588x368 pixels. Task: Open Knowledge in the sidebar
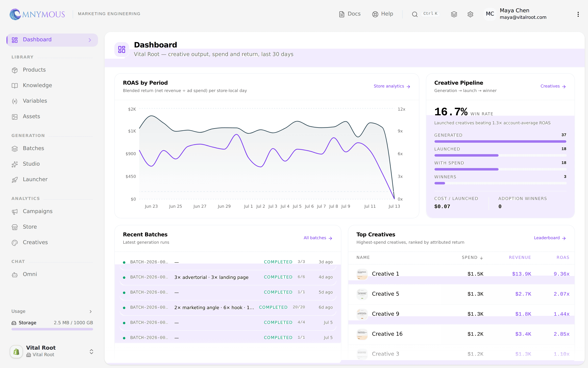[52, 85]
